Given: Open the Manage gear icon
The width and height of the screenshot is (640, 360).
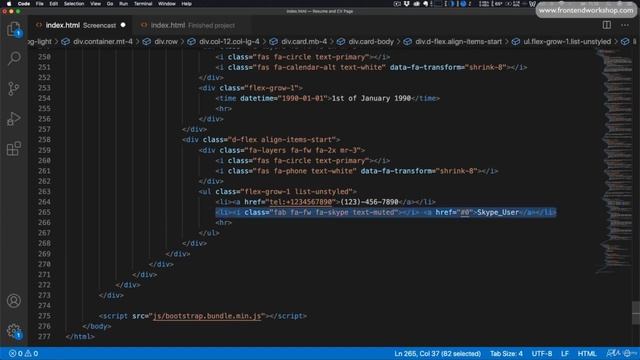Looking at the screenshot, I should (x=14, y=331).
